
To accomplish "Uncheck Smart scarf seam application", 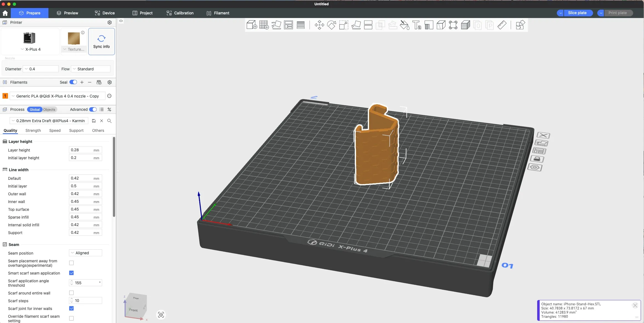I will [71, 273].
